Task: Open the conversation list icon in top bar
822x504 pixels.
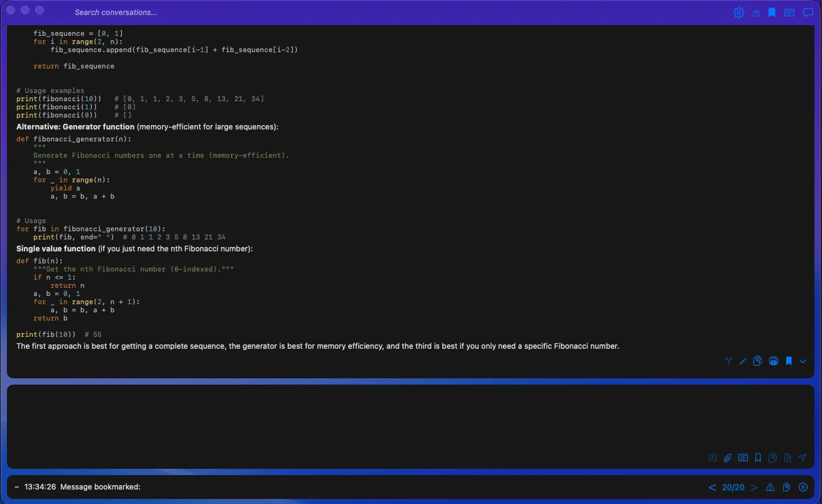Action: [789, 12]
